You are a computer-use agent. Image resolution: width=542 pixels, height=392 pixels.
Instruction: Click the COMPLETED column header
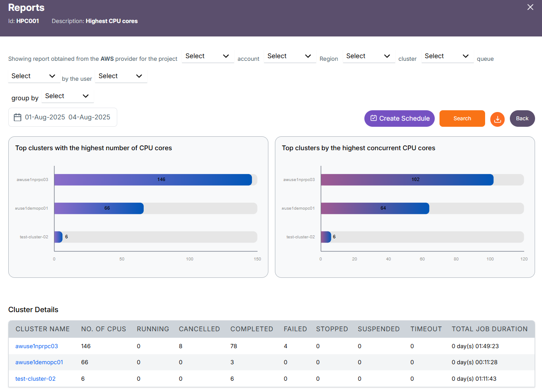coord(252,329)
